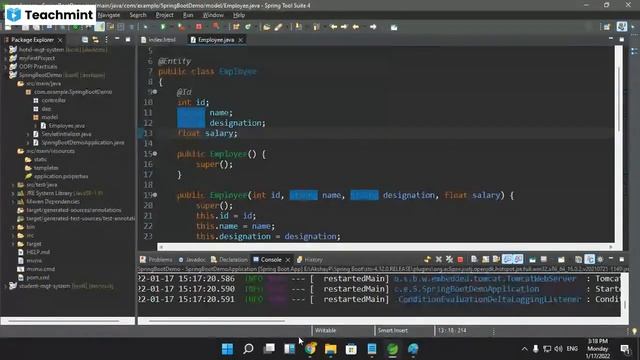Open the Problems tab
Image resolution: width=640 pixels, height=360 pixels.
pyautogui.click(x=156, y=260)
